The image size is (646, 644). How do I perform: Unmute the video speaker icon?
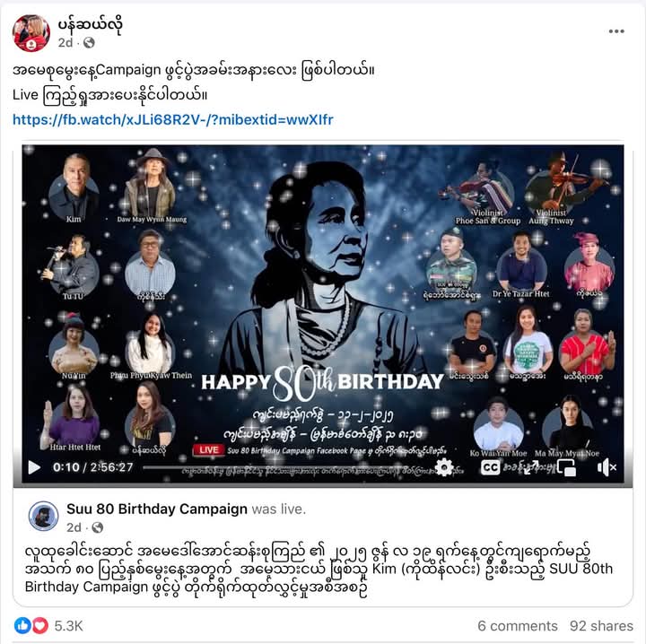click(x=607, y=467)
